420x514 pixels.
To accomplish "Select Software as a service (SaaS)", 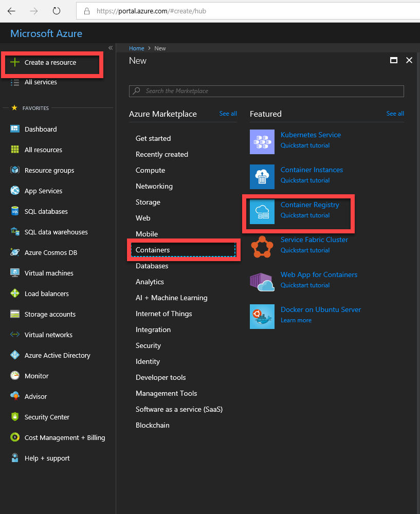I will coord(179,409).
